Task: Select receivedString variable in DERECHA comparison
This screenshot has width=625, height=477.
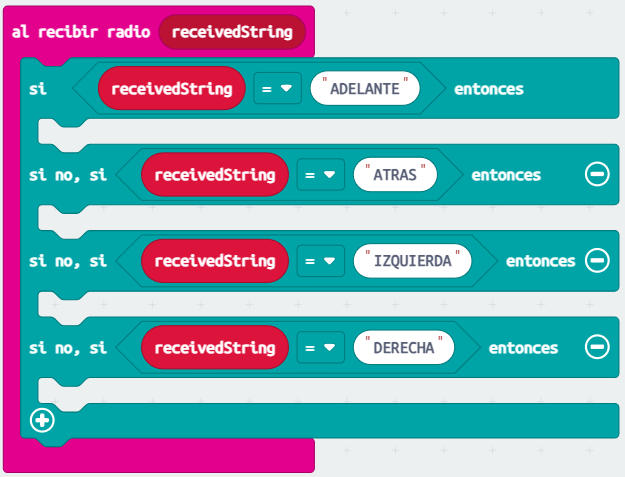Action: point(215,348)
